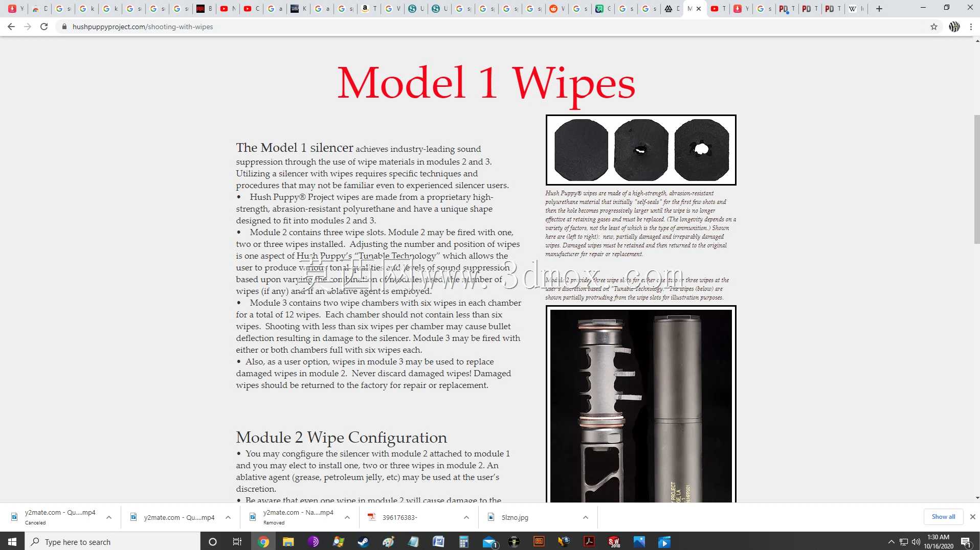This screenshot has width=980, height=550.
Task: Click the taskbar search box
Action: [x=113, y=542]
